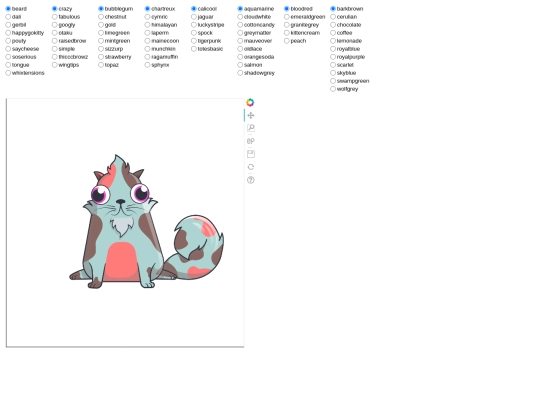
Task: Choose swampgreen accent color
Action: [x=333, y=81]
